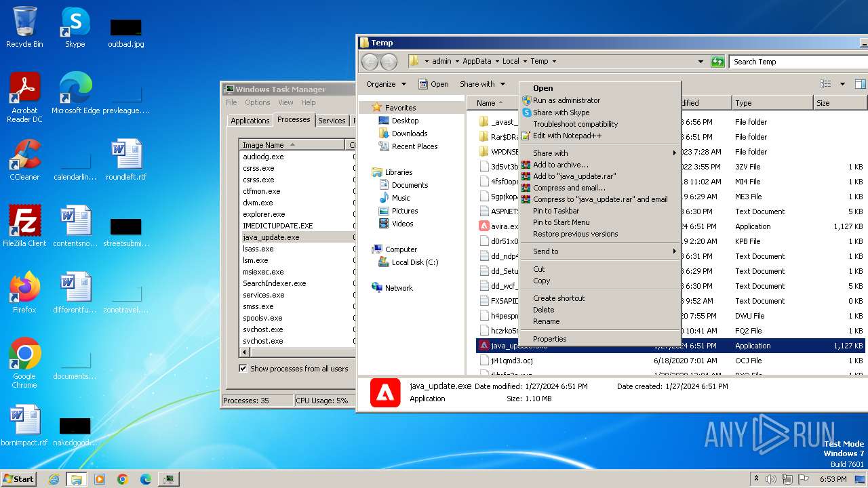Open Properties from context menu
This screenshot has height=488, width=868.
[x=599, y=339]
